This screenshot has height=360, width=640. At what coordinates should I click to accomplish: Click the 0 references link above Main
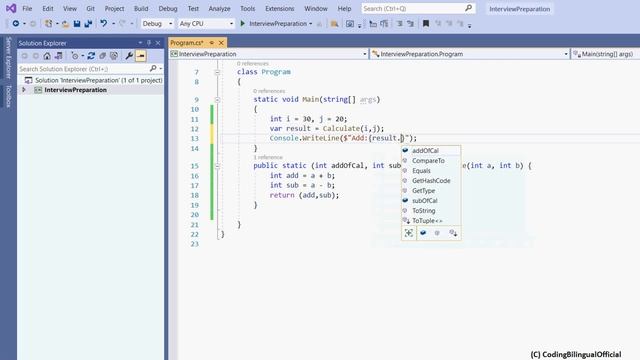[x=269, y=91]
